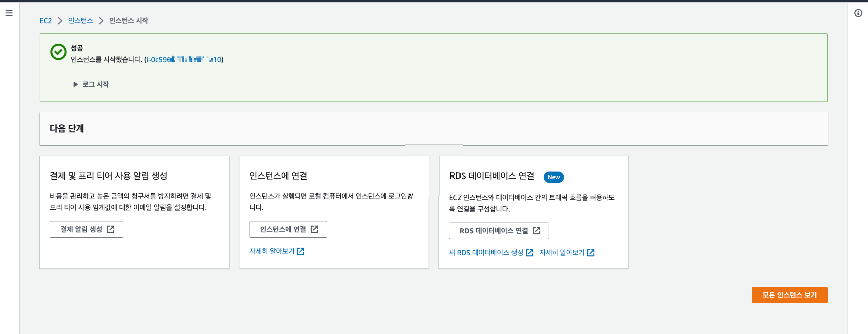Screen dimensions: 868x334
Task: Click external link icon beside 자세히 알아보기 under 인스턴스에 연결
Action: point(300,251)
